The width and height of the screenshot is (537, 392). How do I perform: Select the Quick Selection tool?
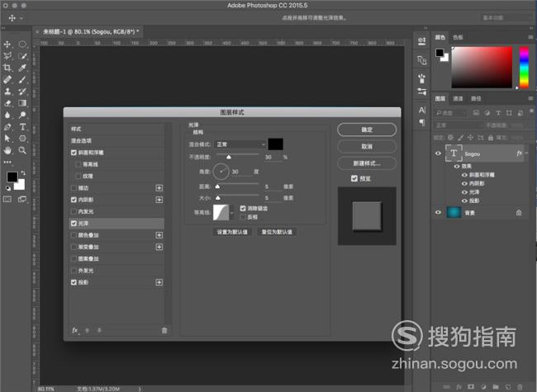tap(22, 56)
